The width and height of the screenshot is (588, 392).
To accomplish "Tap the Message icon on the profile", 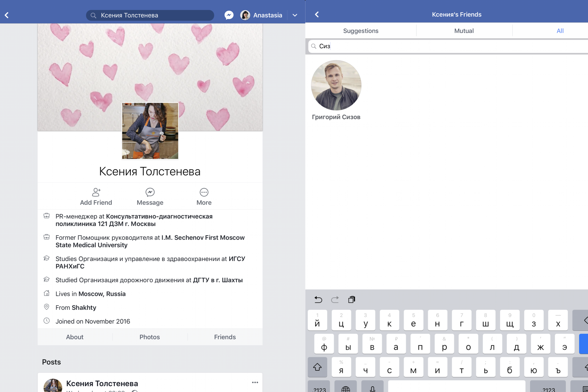I will 150,192.
